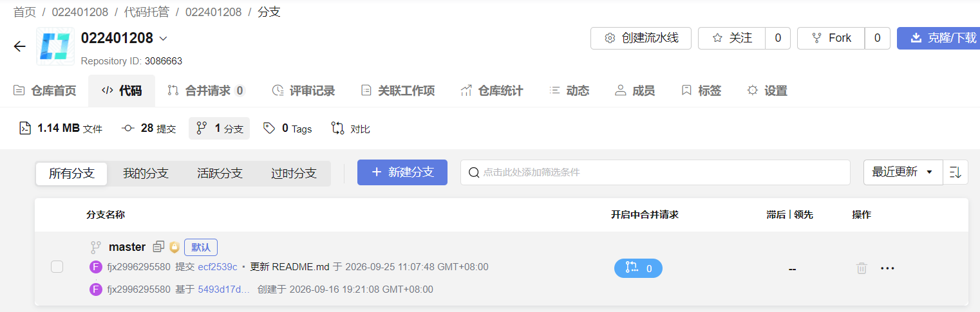Open the 关联工作项 tab

pyautogui.click(x=398, y=91)
